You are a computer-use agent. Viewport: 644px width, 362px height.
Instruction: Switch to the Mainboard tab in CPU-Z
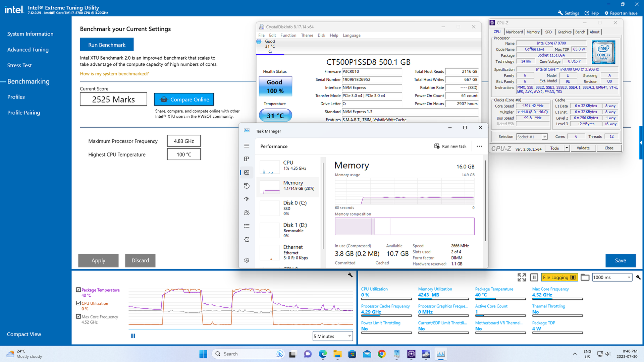(x=514, y=32)
